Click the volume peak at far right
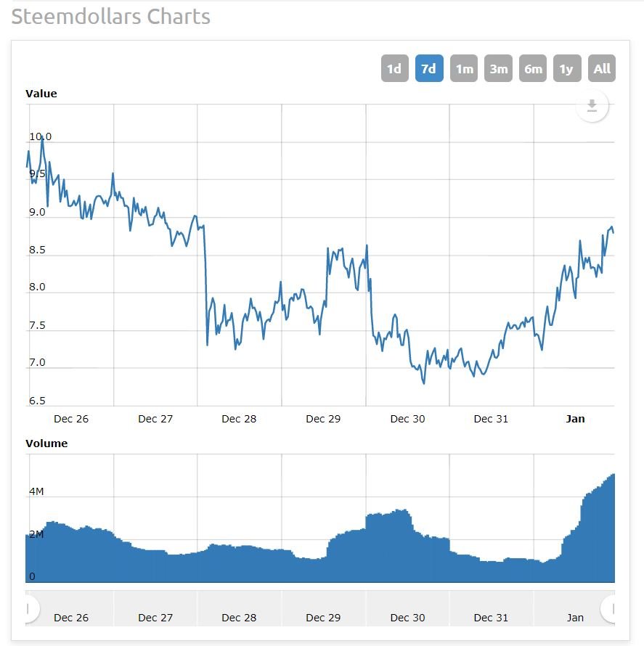This screenshot has height=646, width=644. pos(613,475)
